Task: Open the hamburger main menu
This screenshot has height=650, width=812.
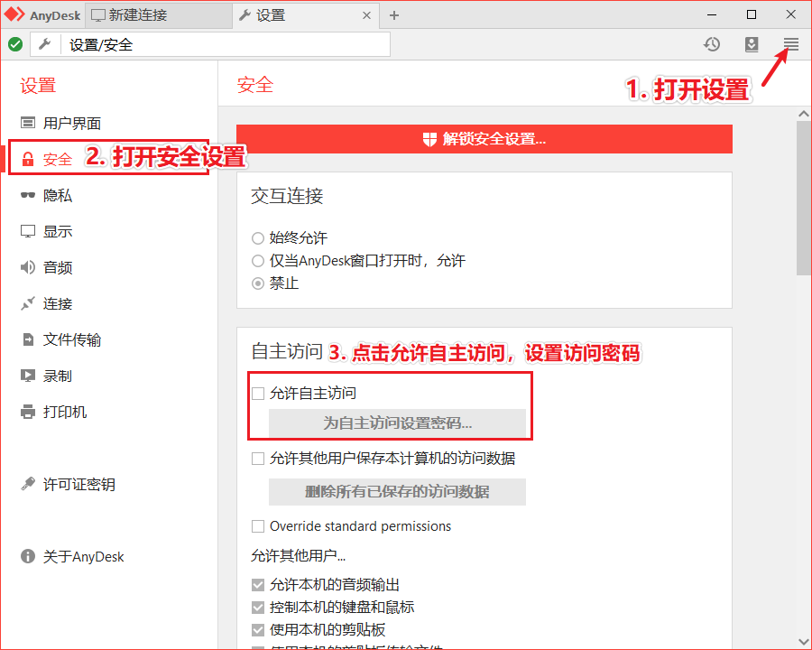Action: click(790, 44)
